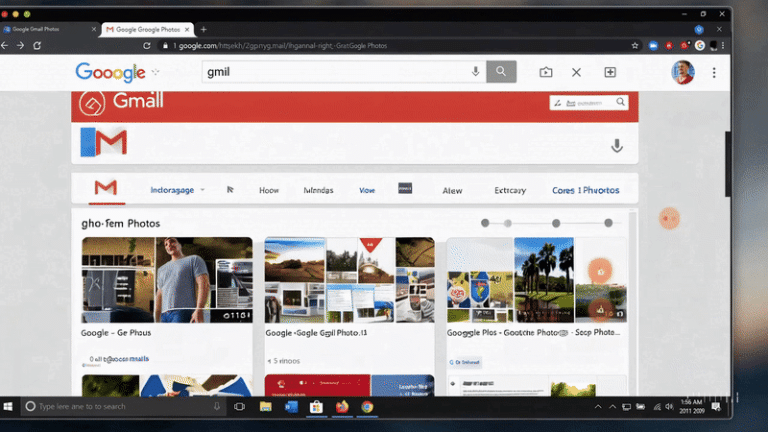
Task: Click the plus box icon in header
Action: click(x=610, y=72)
